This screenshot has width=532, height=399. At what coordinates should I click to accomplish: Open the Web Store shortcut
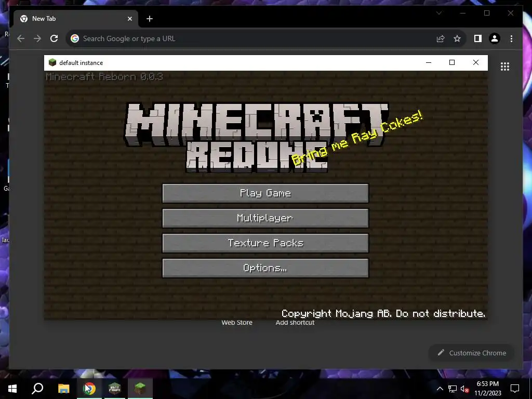click(x=237, y=323)
